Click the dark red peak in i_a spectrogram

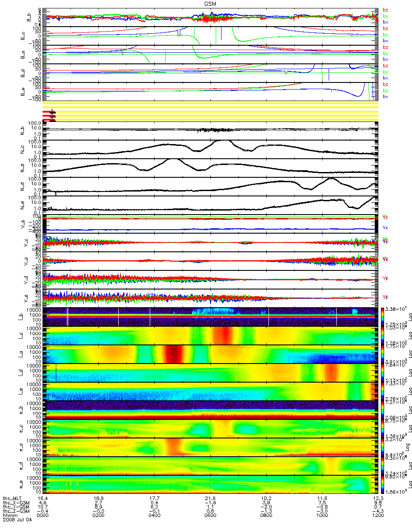[x=173, y=354]
